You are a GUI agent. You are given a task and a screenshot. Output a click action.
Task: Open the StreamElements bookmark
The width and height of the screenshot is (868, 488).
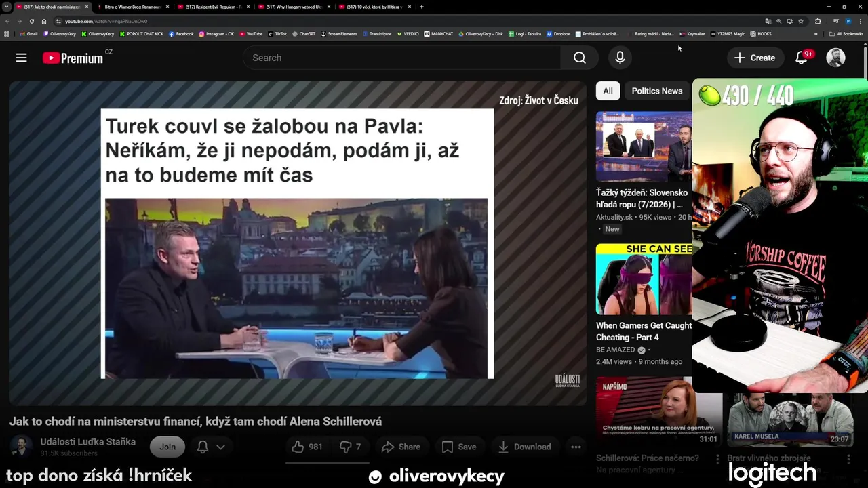tap(339, 33)
